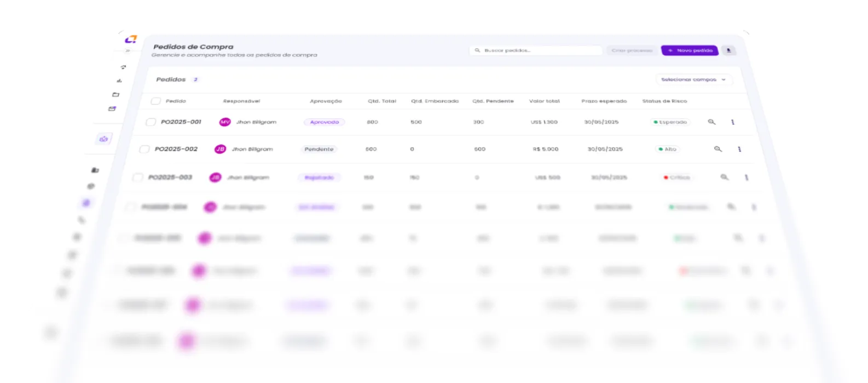Focus the Buscar pedidos search field
The width and height of the screenshot is (868, 383).
(x=535, y=50)
